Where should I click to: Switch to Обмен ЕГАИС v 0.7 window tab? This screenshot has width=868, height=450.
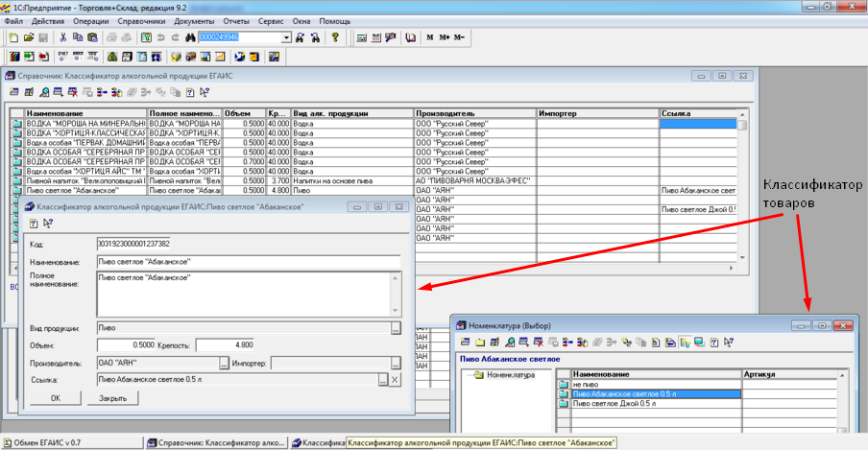click(44, 442)
